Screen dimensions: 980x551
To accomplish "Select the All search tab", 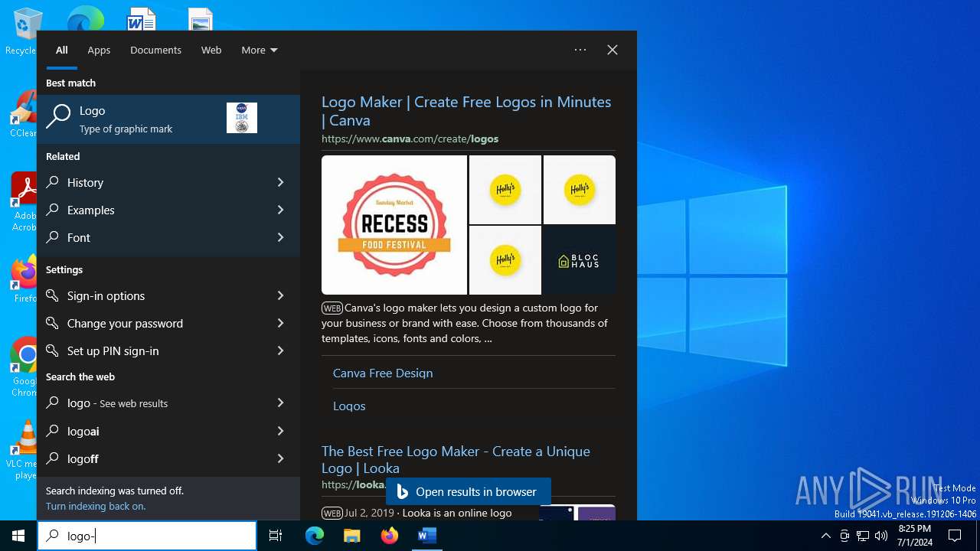I will coord(62,50).
